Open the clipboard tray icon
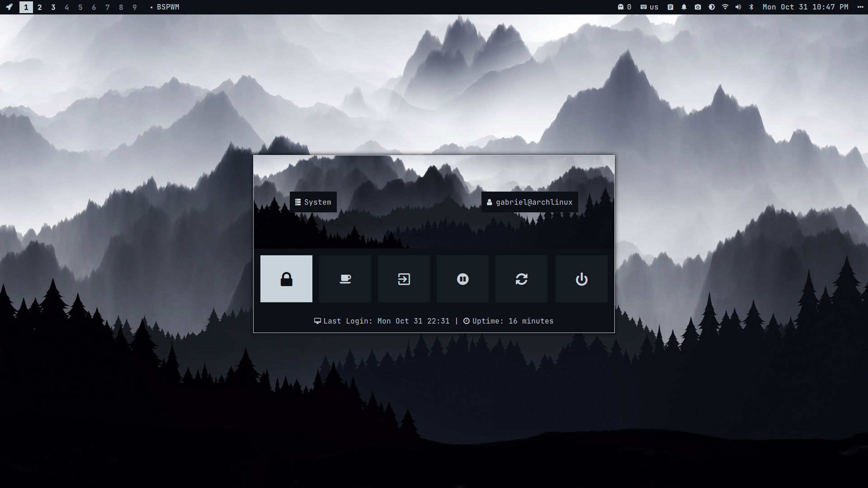This screenshot has height=488, width=868. (670, 7)
